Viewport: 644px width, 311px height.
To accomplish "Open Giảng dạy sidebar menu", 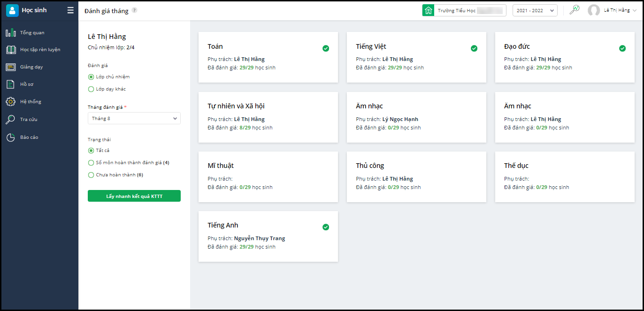I will [x=31, y=67].
